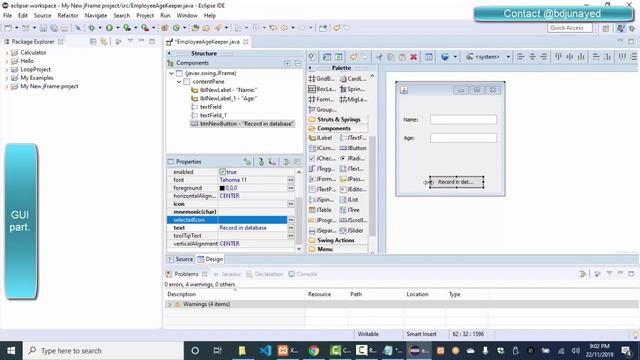
Task: Open Google Chrome from the taskbar
Action: coord(313,351)
